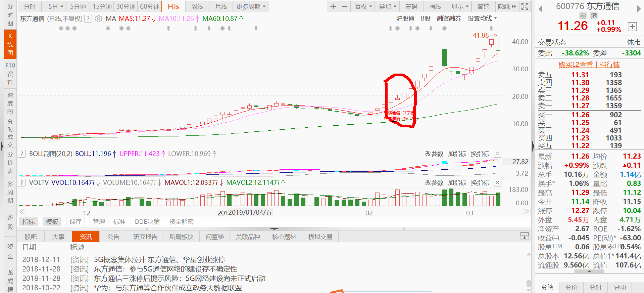Select 日线 daily period tab
The width and height of the screenshot is (644, 293).
[x=174, y=6]
